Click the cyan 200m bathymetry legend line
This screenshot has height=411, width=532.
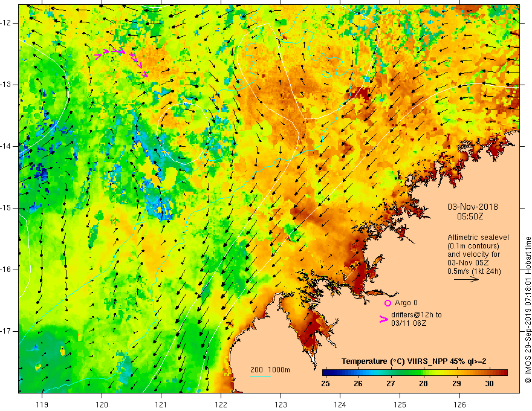[260, 377]
